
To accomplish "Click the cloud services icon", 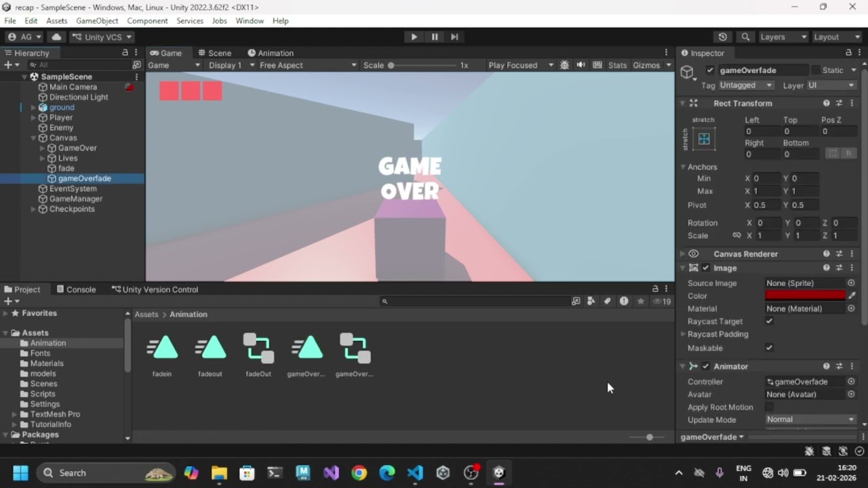I will click(x=56, y=37).
